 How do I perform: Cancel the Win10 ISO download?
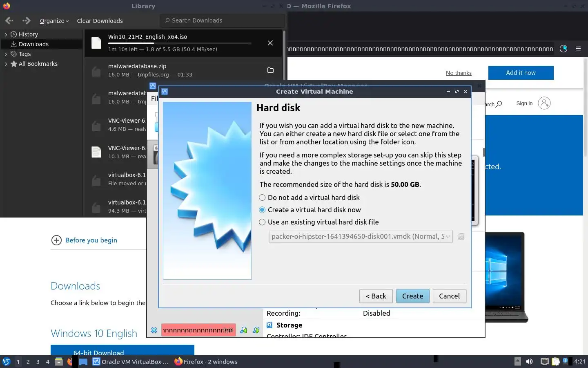tap(270, 43)
